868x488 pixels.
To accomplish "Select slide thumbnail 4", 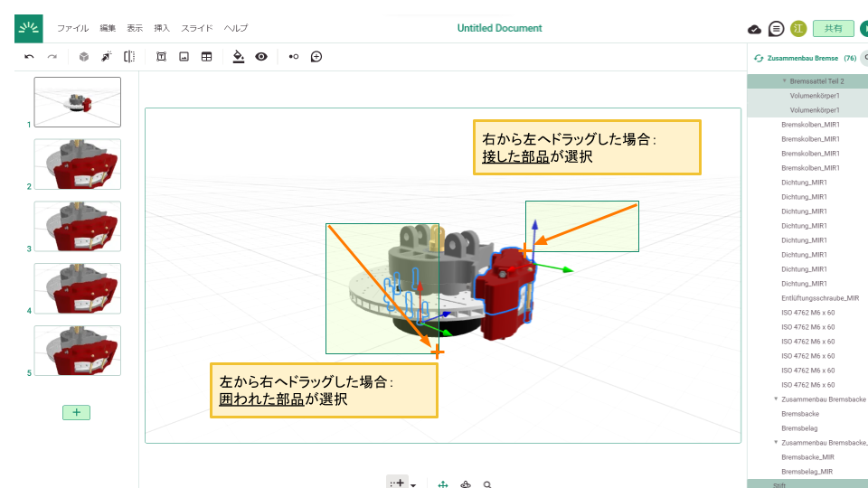I will (x=78, y=289).
